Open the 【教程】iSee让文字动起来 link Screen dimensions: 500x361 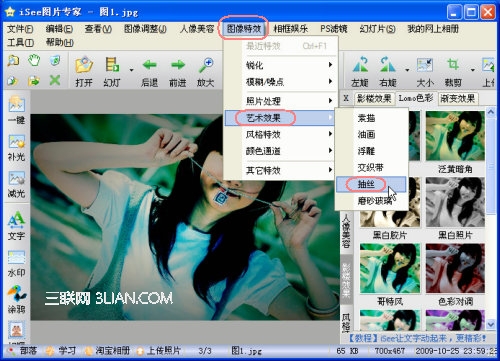(x=417, y=338)
